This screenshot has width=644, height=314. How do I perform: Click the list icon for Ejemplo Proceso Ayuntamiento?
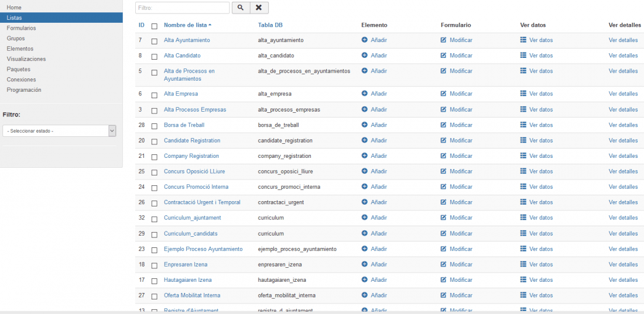click(523, 249)
